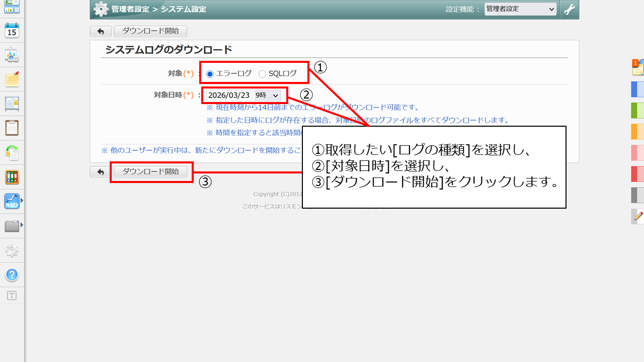Open the calendar icon showing 15

pyautogui.click(x=12, y=31)
